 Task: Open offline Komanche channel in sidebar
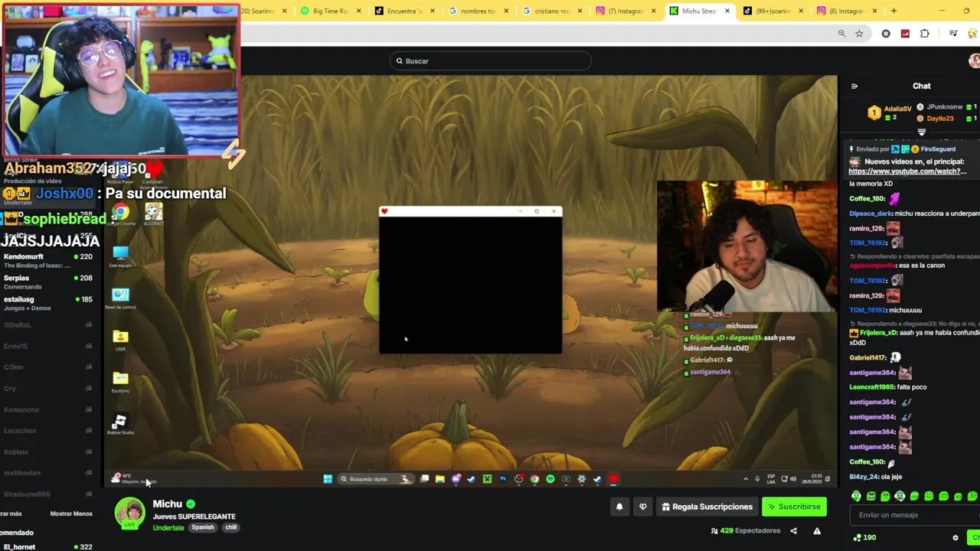coord(47,409)
